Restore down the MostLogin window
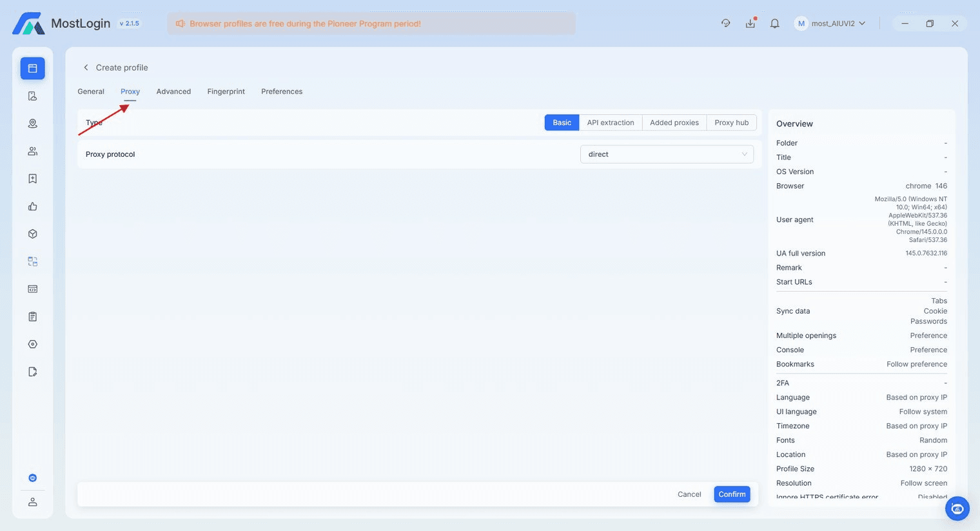 [930, 23]
